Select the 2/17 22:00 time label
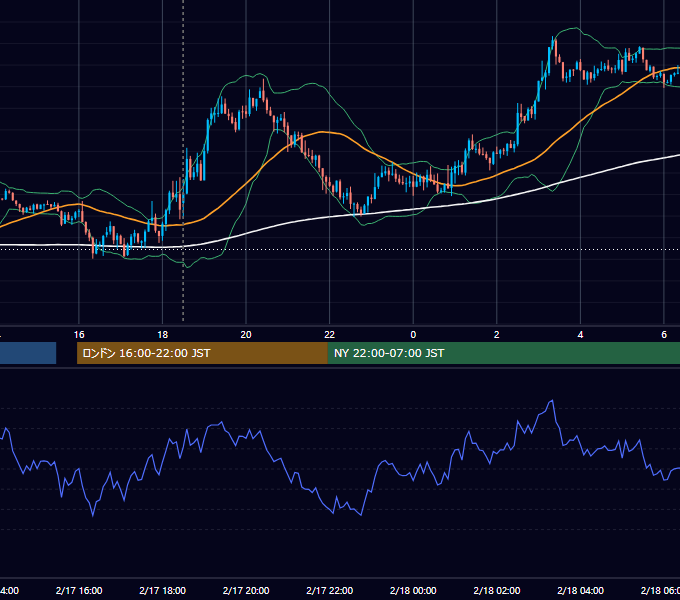Viewport: 680px width, 600px height. coord(330,590)
